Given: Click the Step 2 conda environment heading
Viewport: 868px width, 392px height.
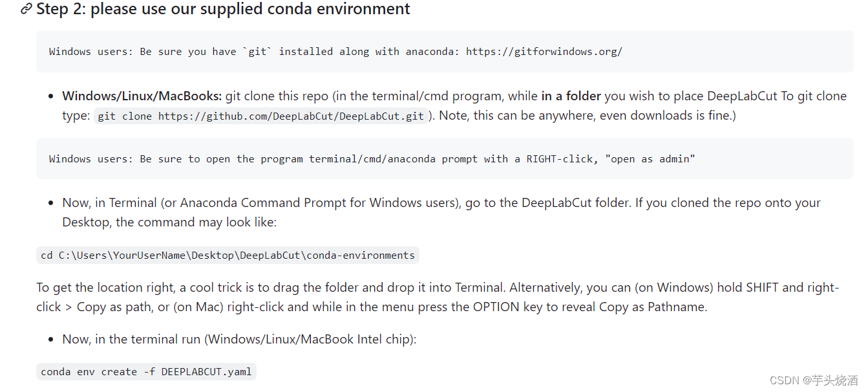Looking at the screenshot, I should pyautogui.click(x=223, y=9).
